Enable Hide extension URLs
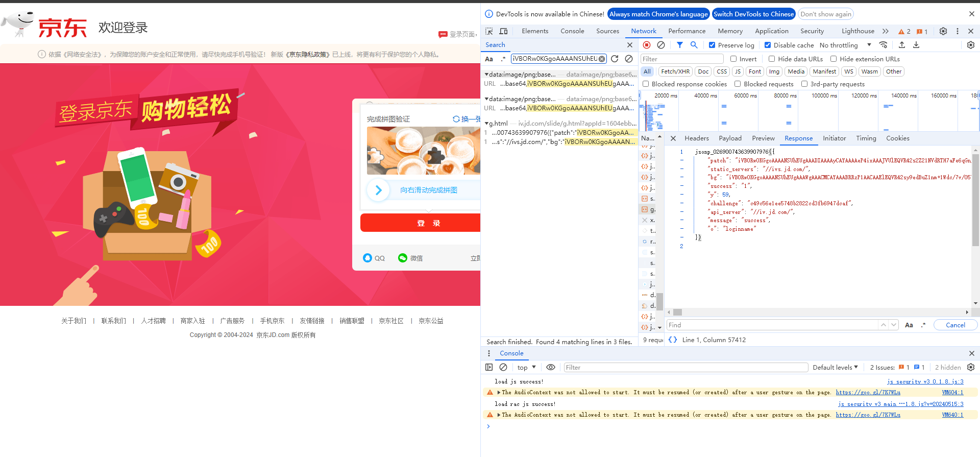The image size is (980, 457). coord(834,59)
